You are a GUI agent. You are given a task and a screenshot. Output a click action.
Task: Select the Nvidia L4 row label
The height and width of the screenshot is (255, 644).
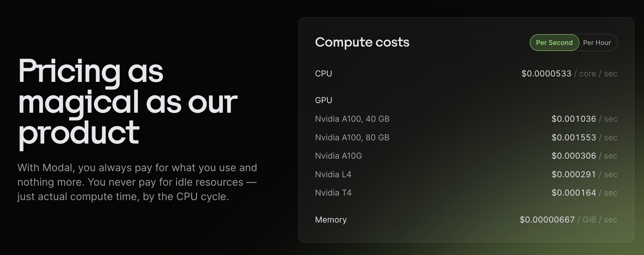(333, 174)
